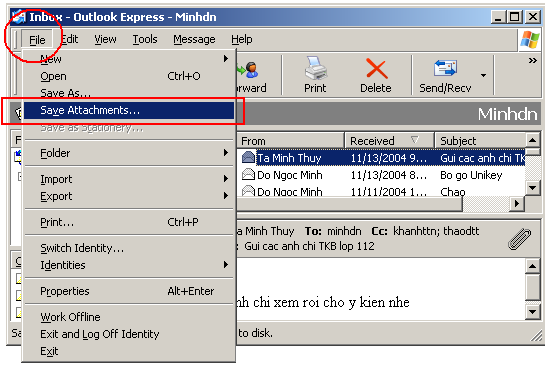Click the Windows logo in menu bar

[530, 39]
